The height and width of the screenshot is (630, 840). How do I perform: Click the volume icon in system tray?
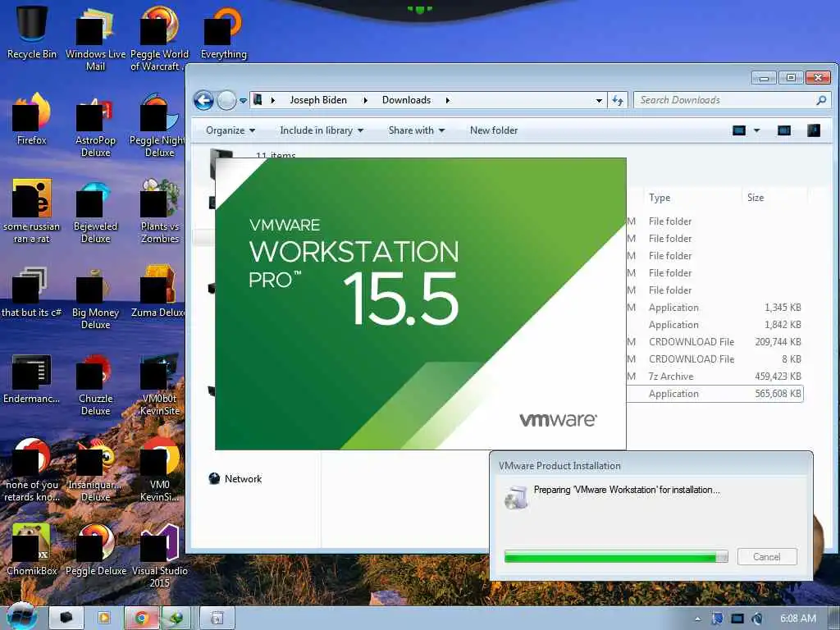click(757, 619)
